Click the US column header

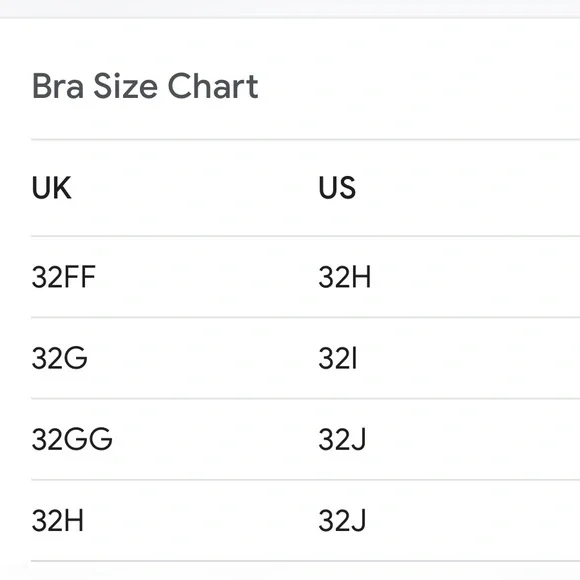[x=337, y=188]
